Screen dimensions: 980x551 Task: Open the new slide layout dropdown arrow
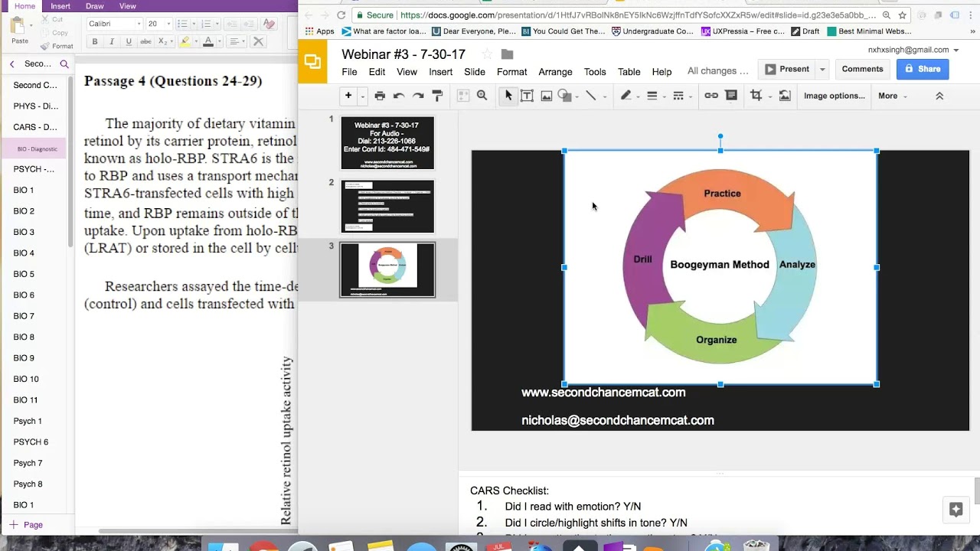(362, 96)
